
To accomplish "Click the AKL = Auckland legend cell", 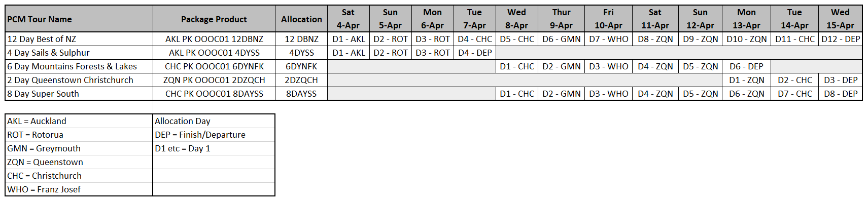I will click(x=79, y=121).
